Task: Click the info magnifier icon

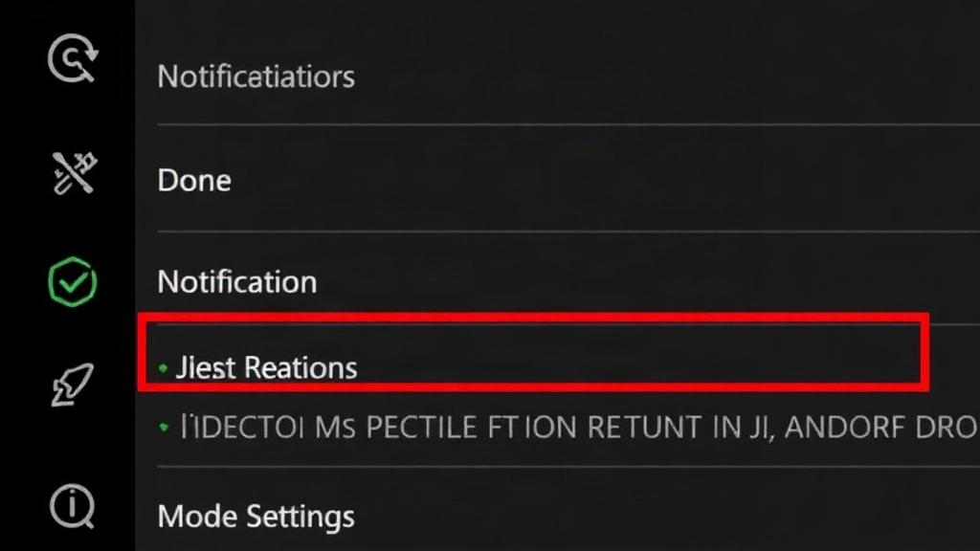Action: click(x=72, y=506)
